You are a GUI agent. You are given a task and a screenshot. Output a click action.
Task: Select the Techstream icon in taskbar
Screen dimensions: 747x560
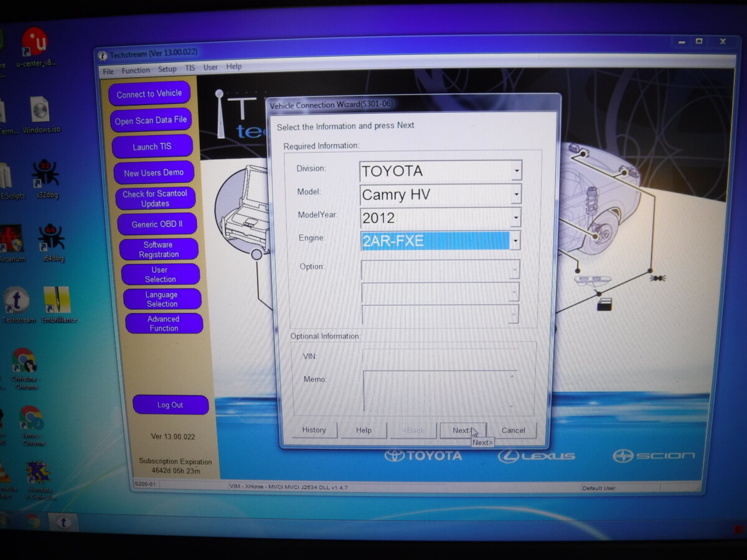(62, 521)
